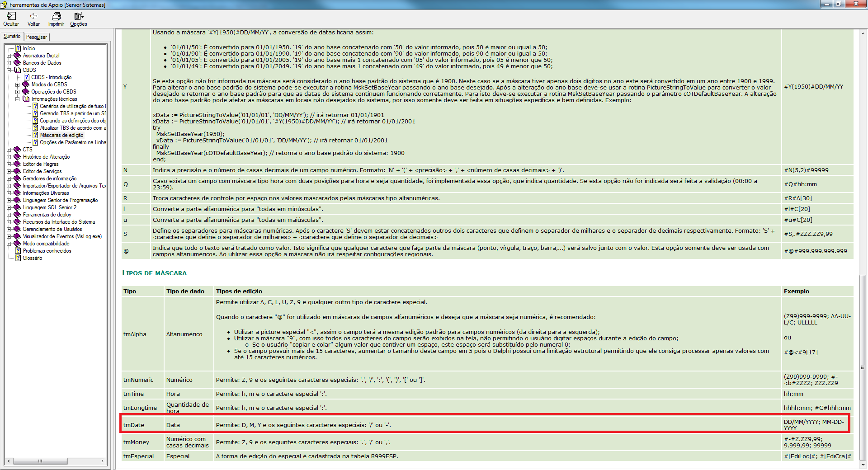Screen dimensions: 868x470
Task: Click the open book icon beside CBDS
Action: [x=18, y=70]
